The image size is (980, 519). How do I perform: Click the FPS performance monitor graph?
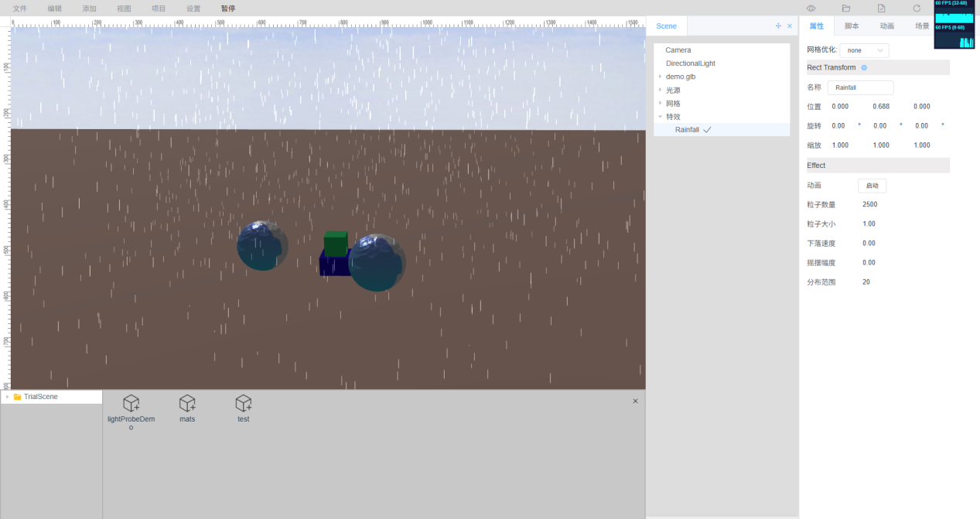pos(954,25)
